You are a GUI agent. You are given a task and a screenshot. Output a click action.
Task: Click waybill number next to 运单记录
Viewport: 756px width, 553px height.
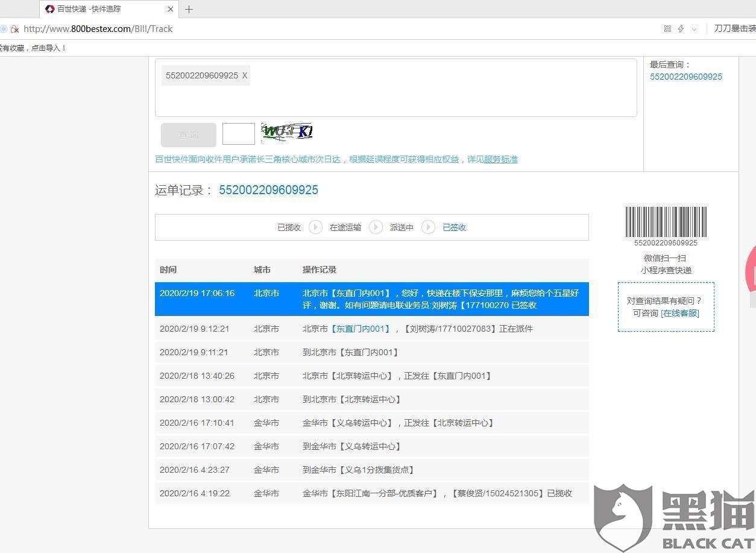pyautogui.click(x=268, y=190)
